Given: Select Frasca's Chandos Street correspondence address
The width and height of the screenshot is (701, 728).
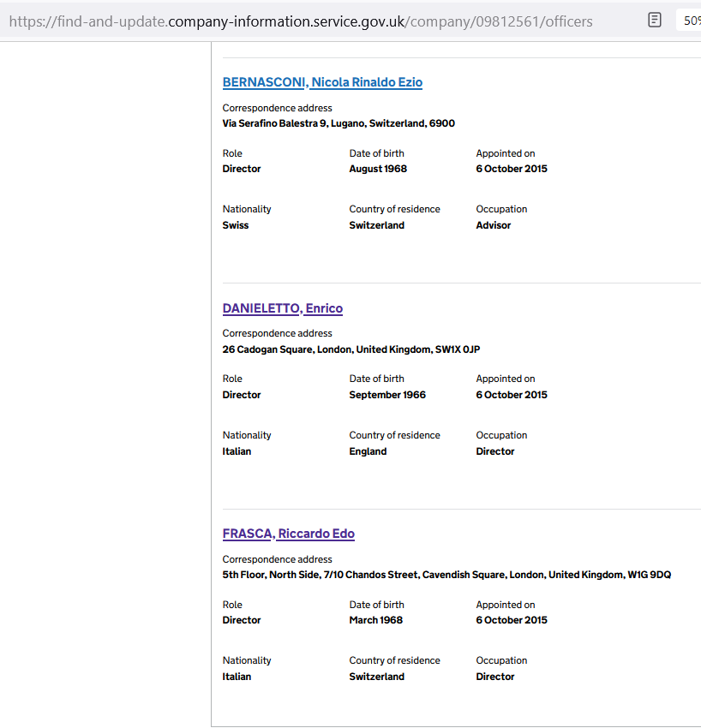Looking at the screenshot, I should point(446,575).
